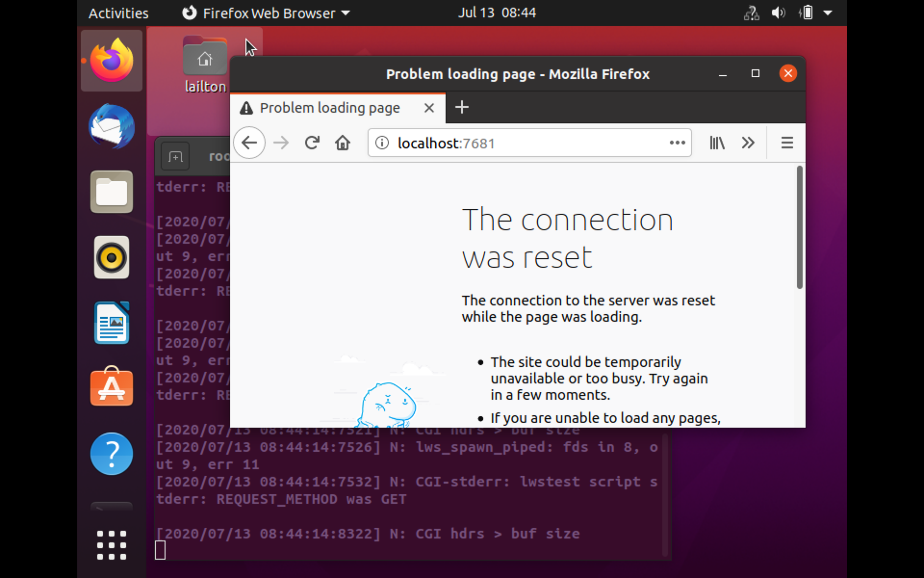Open the Firefox Library icon

(717, 143)
